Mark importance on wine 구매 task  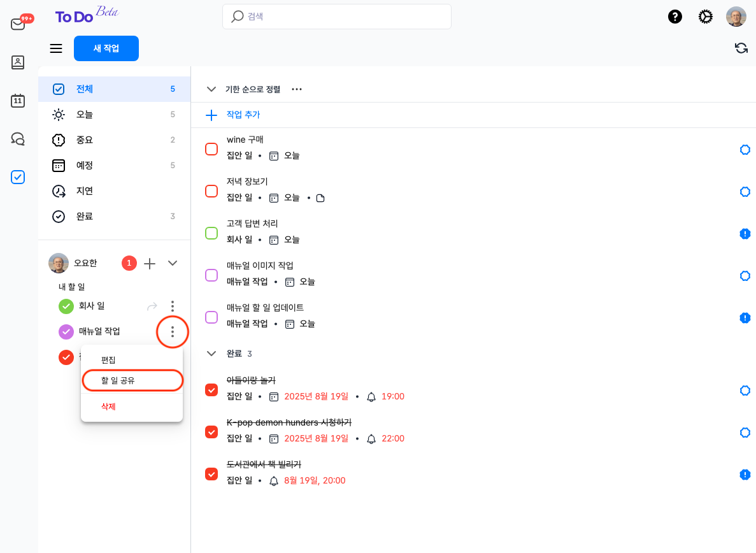[745, 150]
